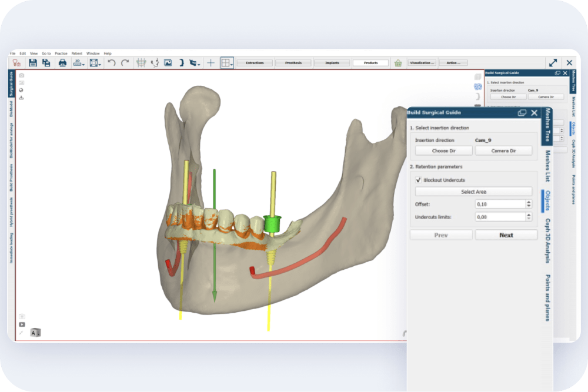The image size is (588, 392).
Task: Open the Edit menu
Action: (22, 53)
